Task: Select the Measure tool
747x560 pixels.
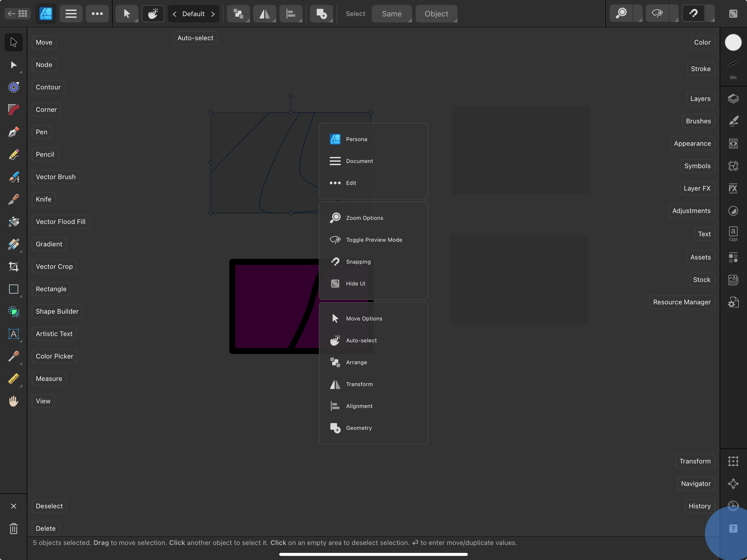Action: (x=13, y=379)
